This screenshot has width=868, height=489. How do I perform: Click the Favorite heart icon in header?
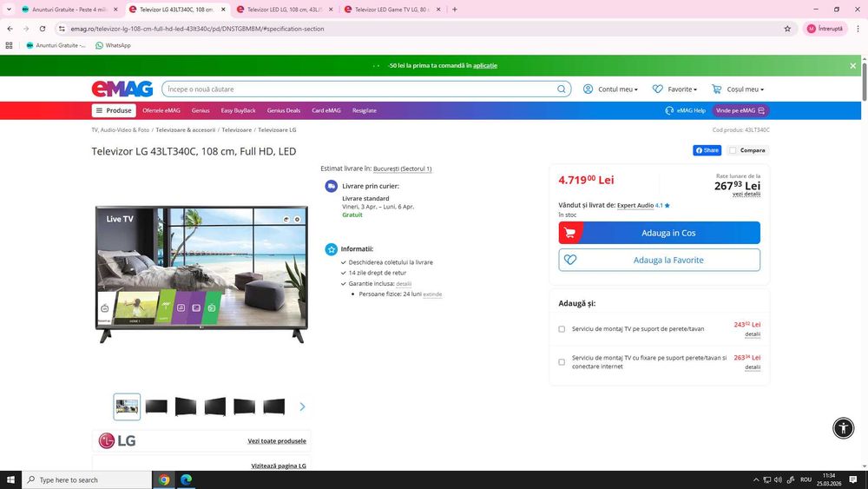tap(658, 89)
